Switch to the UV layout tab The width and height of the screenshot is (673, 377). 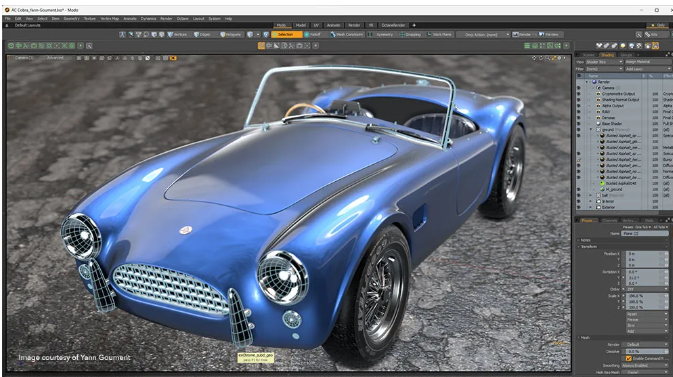316,25
